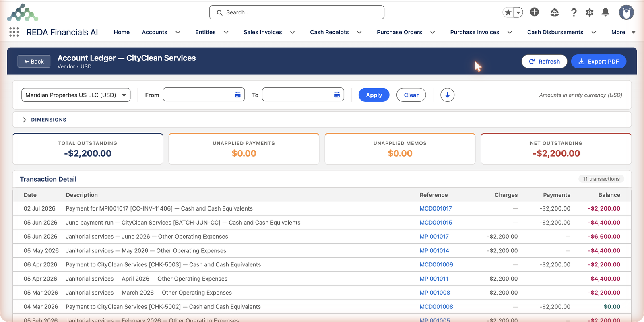Open reference link MCD001009

coord(436,264)
